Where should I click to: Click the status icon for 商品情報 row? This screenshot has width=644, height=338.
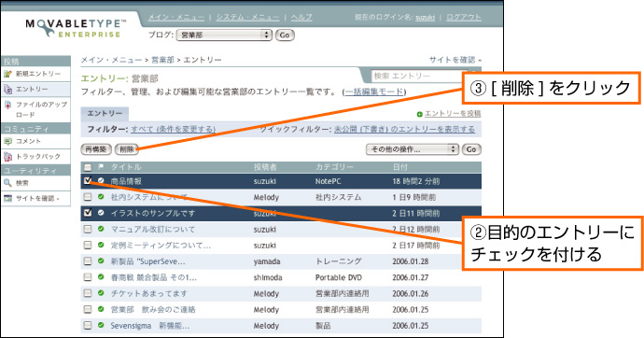pyautogui.click(x=101, y=181)
